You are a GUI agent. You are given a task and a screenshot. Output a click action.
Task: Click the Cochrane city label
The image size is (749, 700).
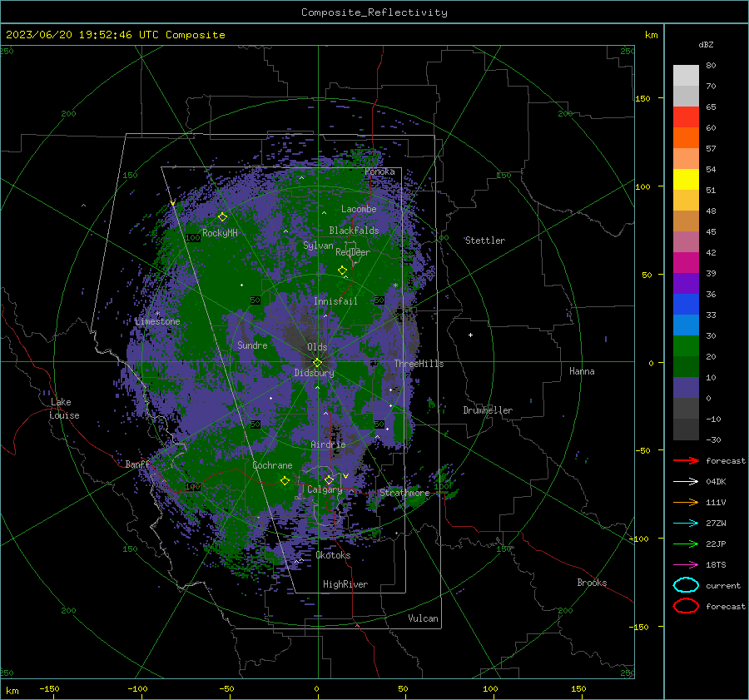click(x=272, y=465)
